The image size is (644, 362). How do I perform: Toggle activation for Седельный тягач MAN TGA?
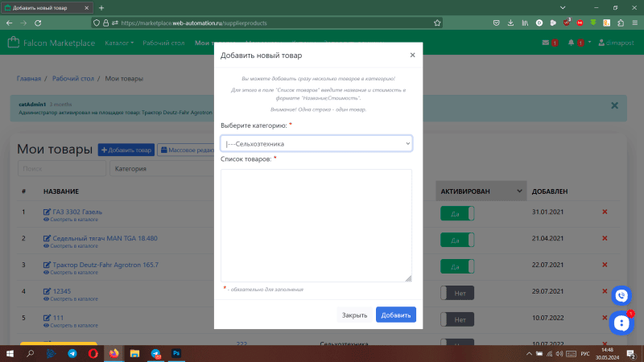(x=457, y=240)
